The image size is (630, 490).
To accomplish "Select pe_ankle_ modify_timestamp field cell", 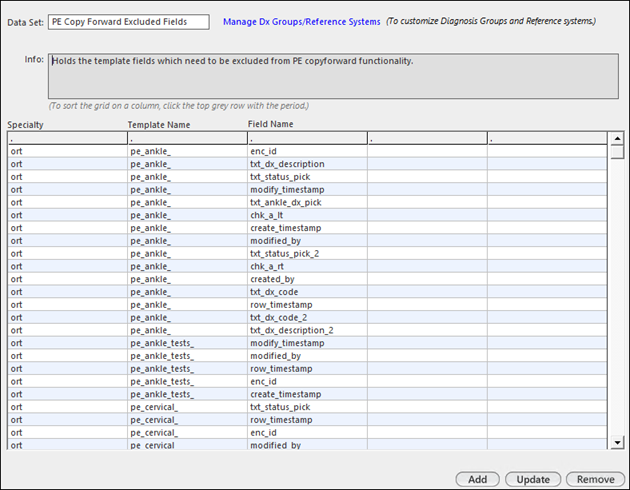I will click(307, 190).
